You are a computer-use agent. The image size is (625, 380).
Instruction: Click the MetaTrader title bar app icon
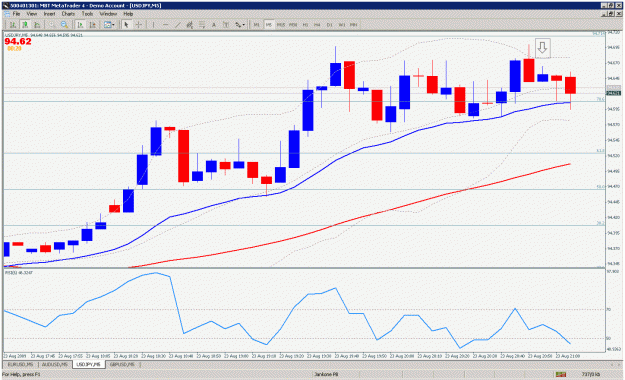coord(5,6)
